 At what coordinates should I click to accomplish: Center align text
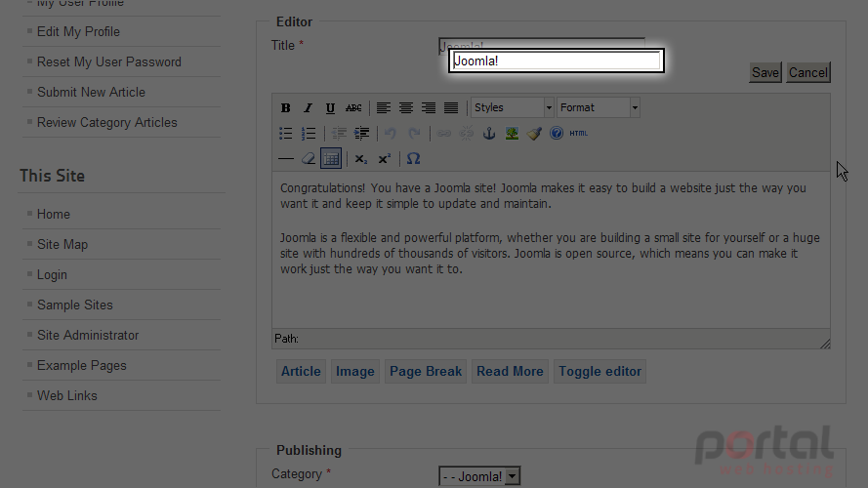(x=406, y=108)
